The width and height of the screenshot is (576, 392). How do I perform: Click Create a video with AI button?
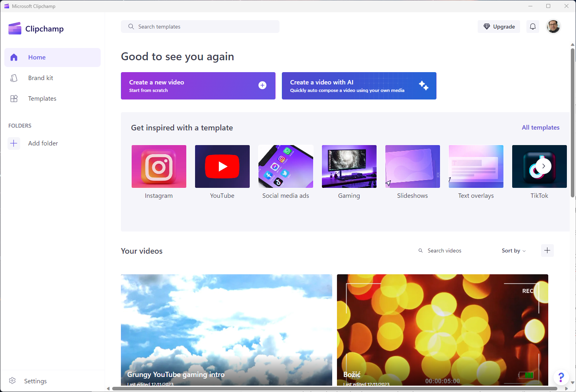(359, 86)
